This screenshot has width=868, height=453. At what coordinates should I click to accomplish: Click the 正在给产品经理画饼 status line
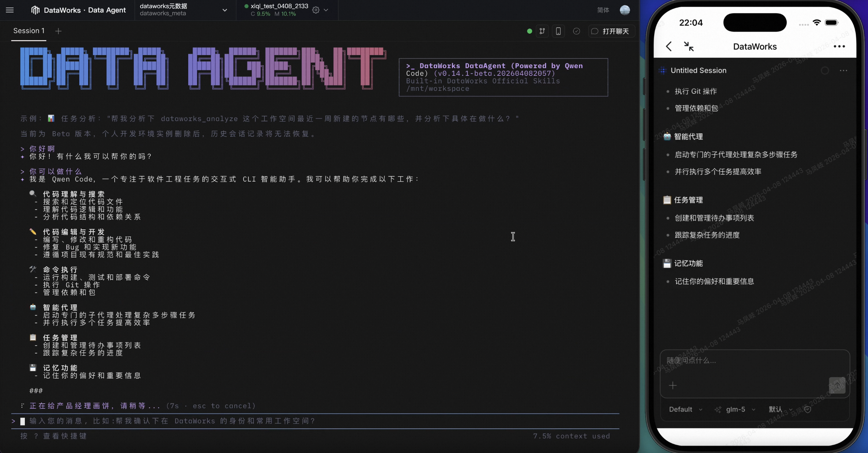[138, 406]
